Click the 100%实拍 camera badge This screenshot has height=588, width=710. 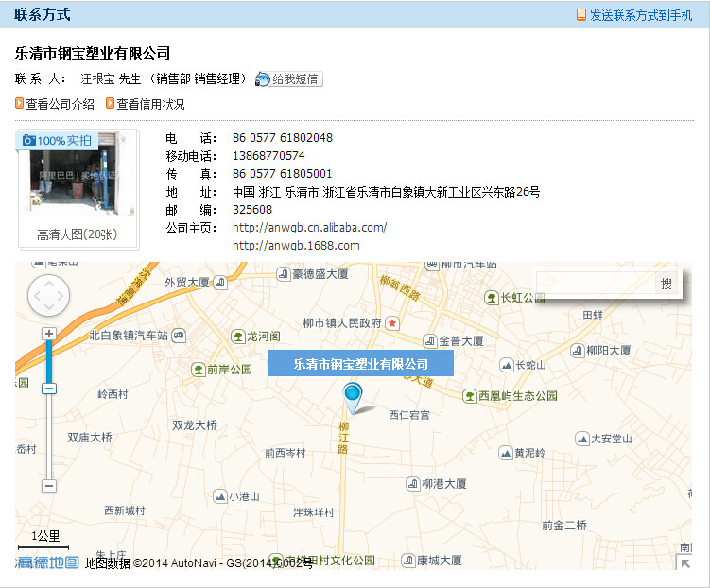point(58,140)
